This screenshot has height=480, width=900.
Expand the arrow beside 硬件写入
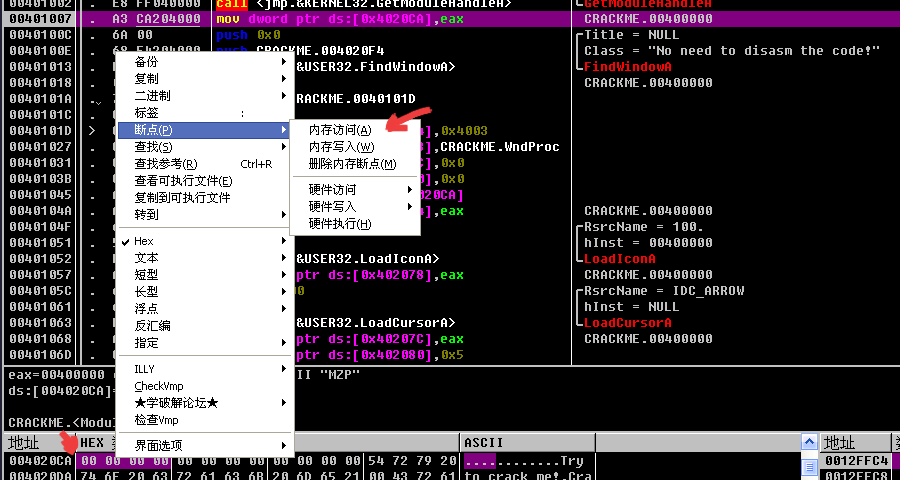pos(410,207)
